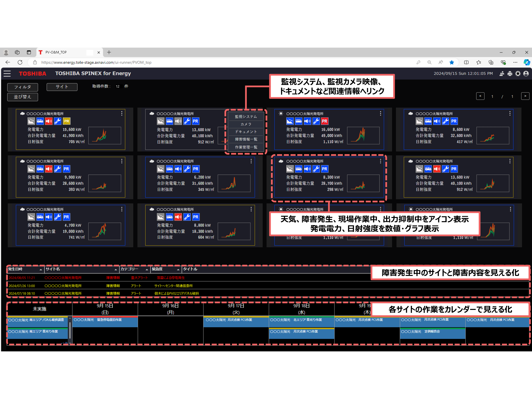Sort table by 発生日時 column arrow

41,270
